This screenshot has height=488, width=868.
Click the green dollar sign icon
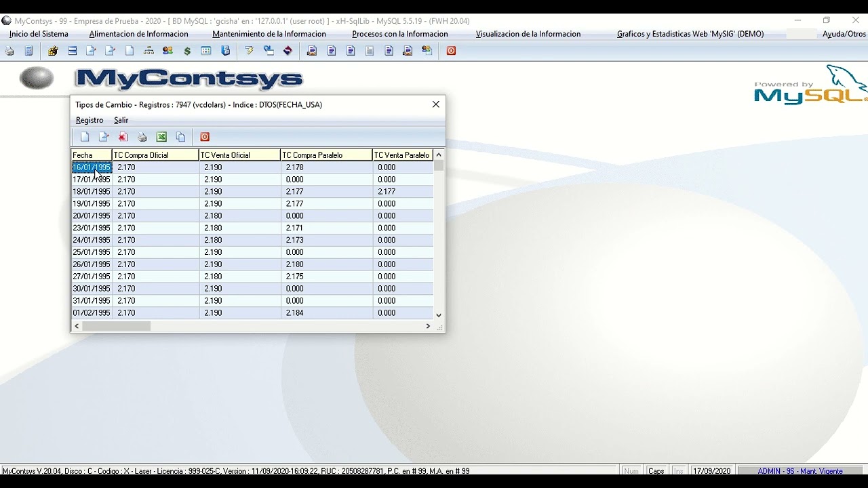(187, 51)
